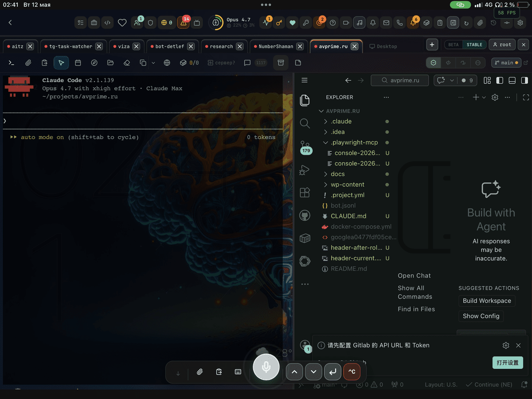This screenshot has width=532, height=399.
Task: Toggle full screen in the chat panel
Action: [526, 97]
